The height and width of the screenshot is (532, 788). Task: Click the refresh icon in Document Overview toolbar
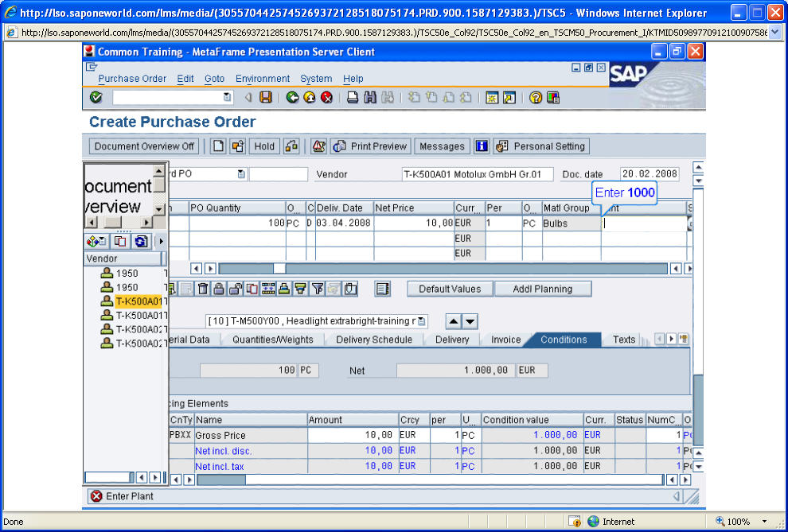point(141,242)
